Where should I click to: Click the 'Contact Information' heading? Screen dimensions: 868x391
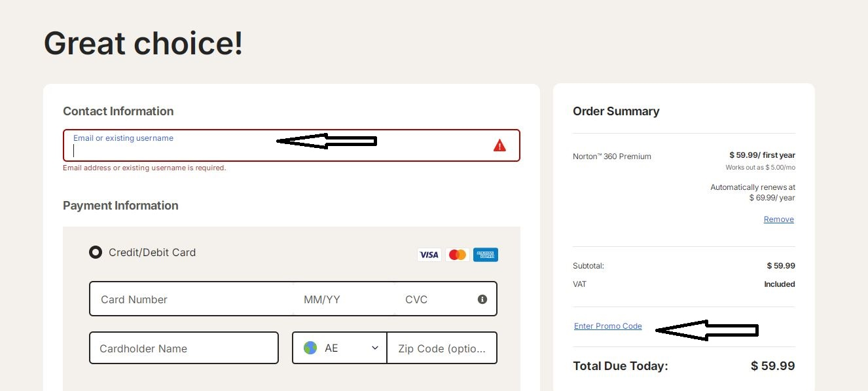coord(118,111)
